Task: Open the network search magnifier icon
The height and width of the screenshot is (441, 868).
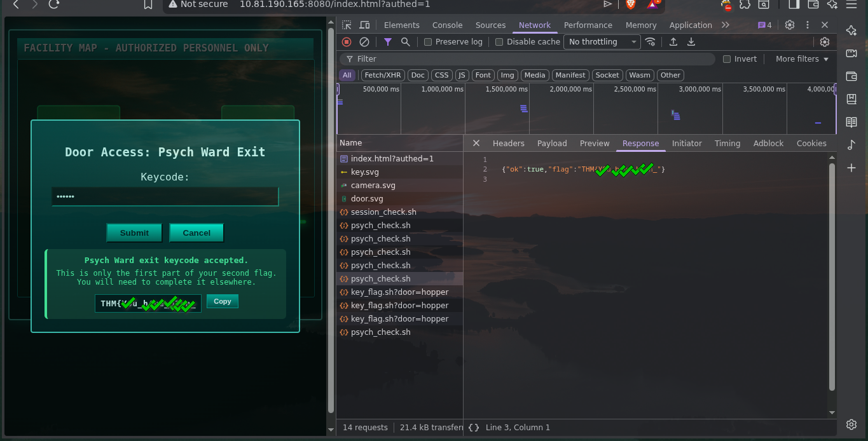Action: 406,42
